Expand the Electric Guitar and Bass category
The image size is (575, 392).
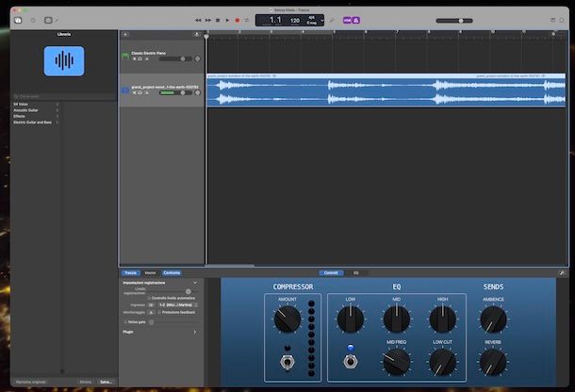pos(36,122)
